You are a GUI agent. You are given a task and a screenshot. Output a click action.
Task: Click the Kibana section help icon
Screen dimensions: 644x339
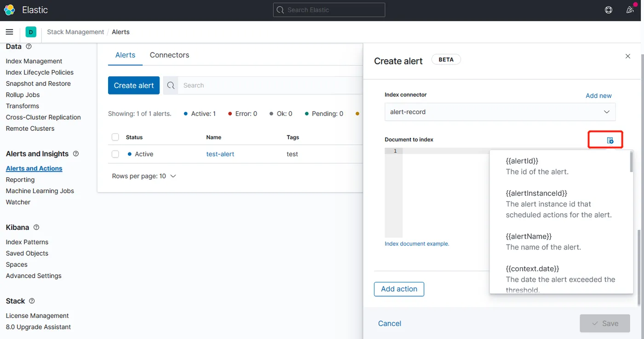pyautogui.click(x=36, y=227)
